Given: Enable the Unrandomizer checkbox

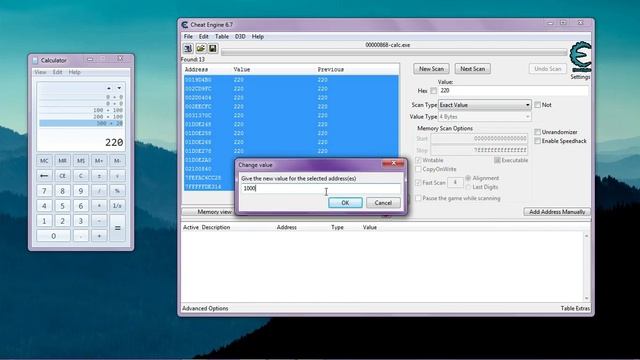Looking at the screenshot, I should coord(538,132).
